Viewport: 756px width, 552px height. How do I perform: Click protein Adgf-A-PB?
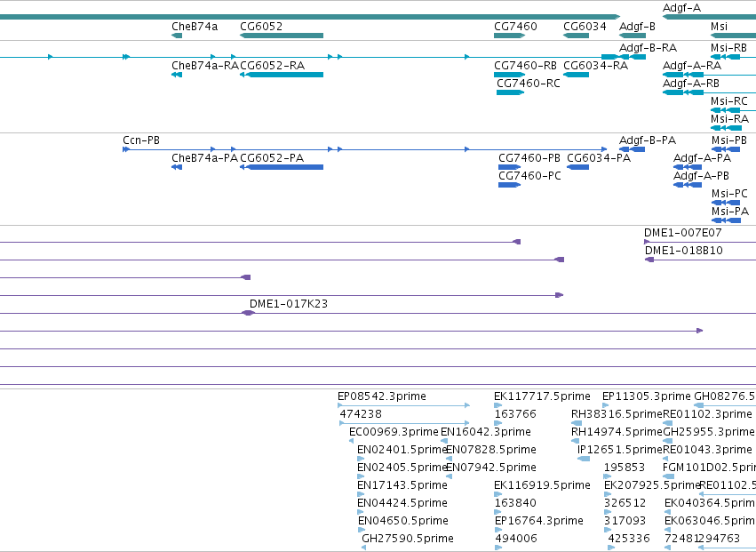click(701, 176)
